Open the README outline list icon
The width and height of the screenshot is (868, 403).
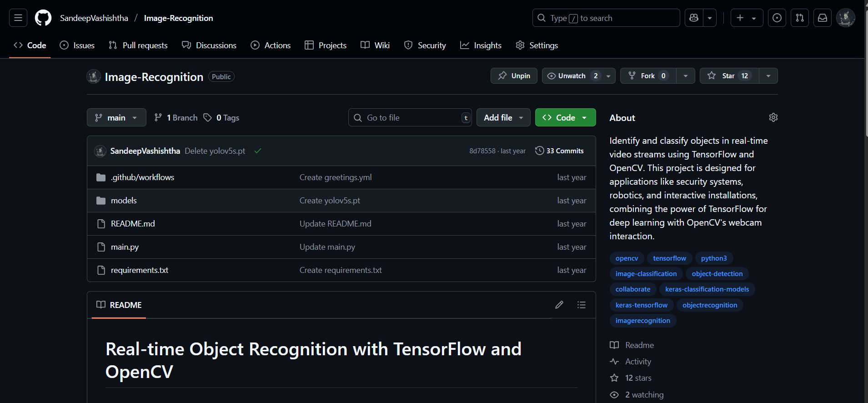pyautogui.click(x=581, y=305)
